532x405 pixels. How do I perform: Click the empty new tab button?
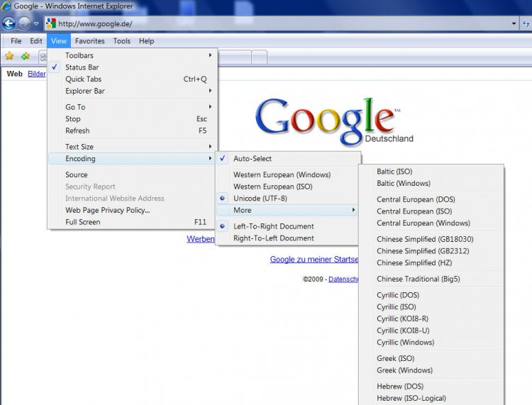[259, 57]
